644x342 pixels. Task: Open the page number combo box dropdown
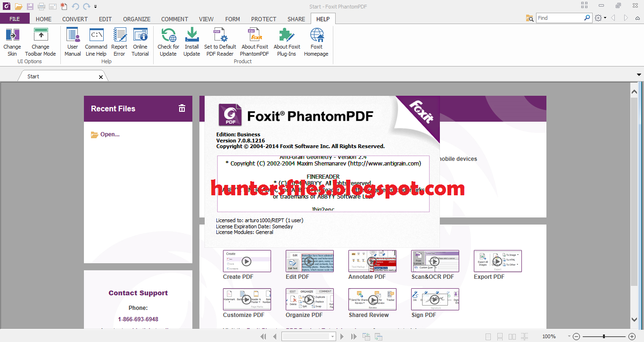click(x=332, y=336)
